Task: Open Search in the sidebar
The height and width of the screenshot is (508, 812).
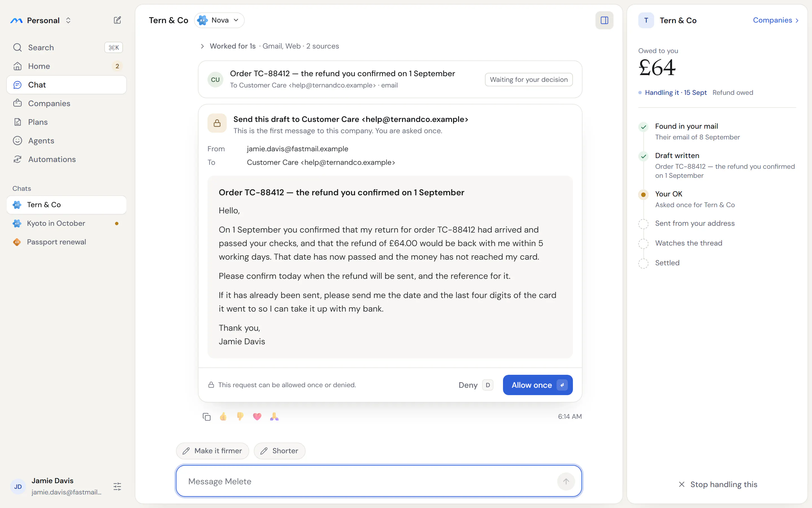Action: [x=67, y=47]
